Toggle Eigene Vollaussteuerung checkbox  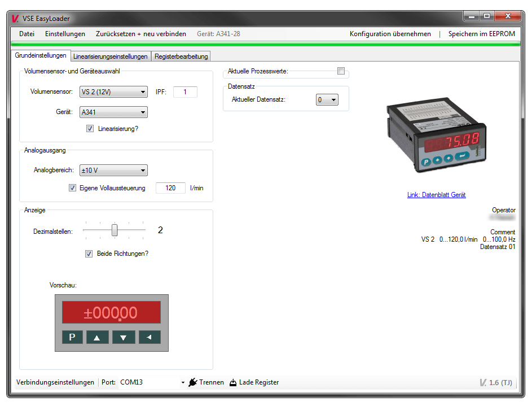click(72, 187)
